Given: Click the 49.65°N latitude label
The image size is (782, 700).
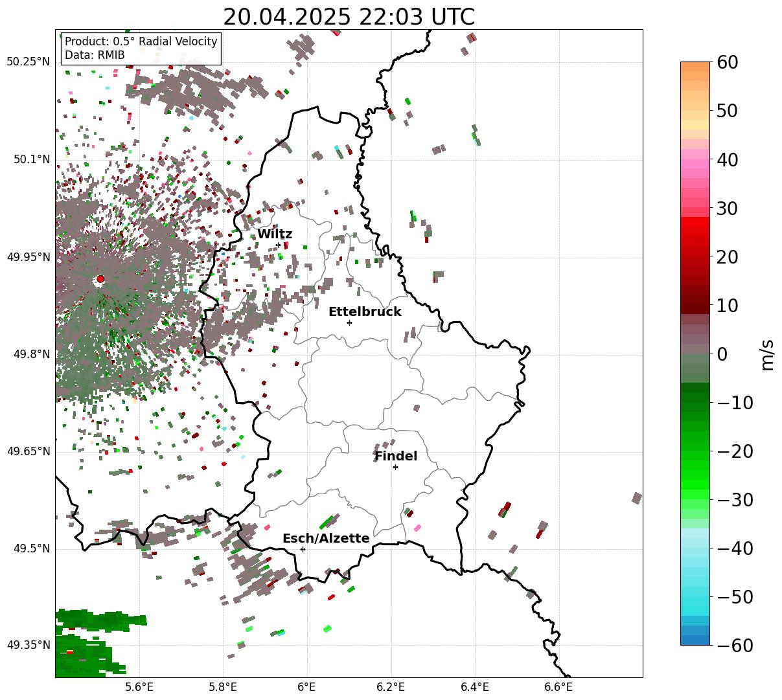Looking at the screenshot, I should (x=29, y=451).
